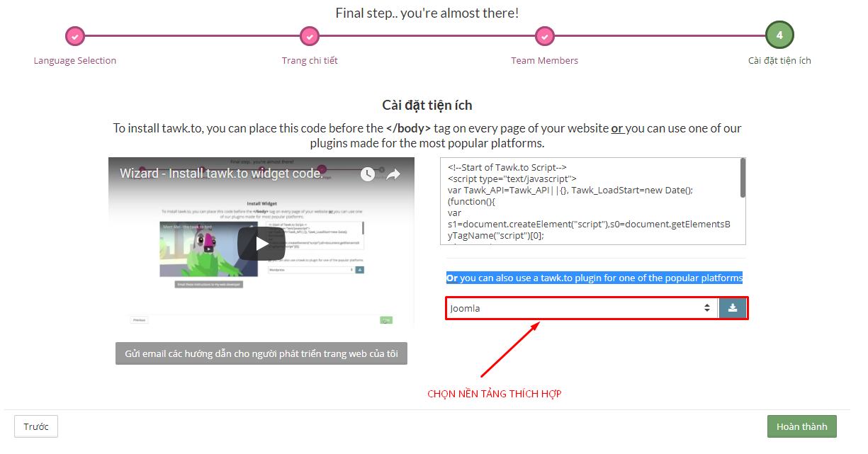Click the bold 'Cài đặt tiện ích' section heading

[427, 106]
